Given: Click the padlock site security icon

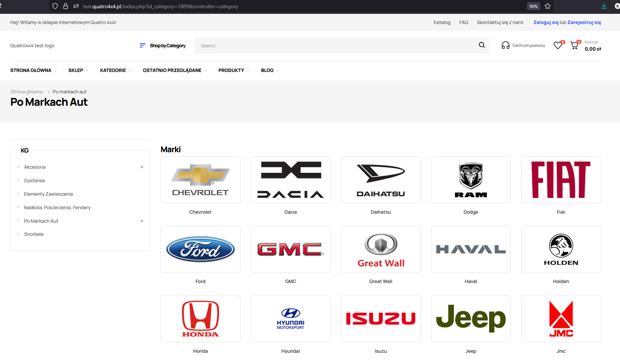Looking at the screenshot, I should point(66,6).
